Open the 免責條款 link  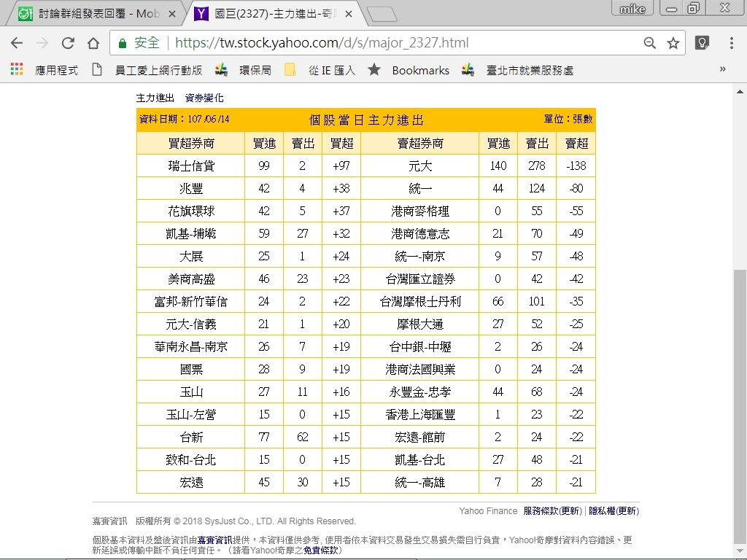pos(321,551)
